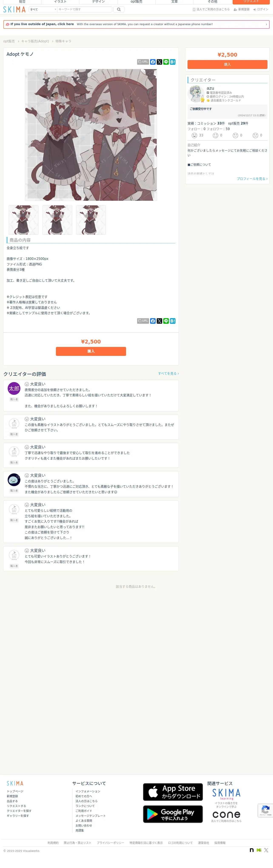Image resolution: width=273 pixels, height=868 pixels.
Task: Open the すべて category dropdown
Action: tap(43, 9)
